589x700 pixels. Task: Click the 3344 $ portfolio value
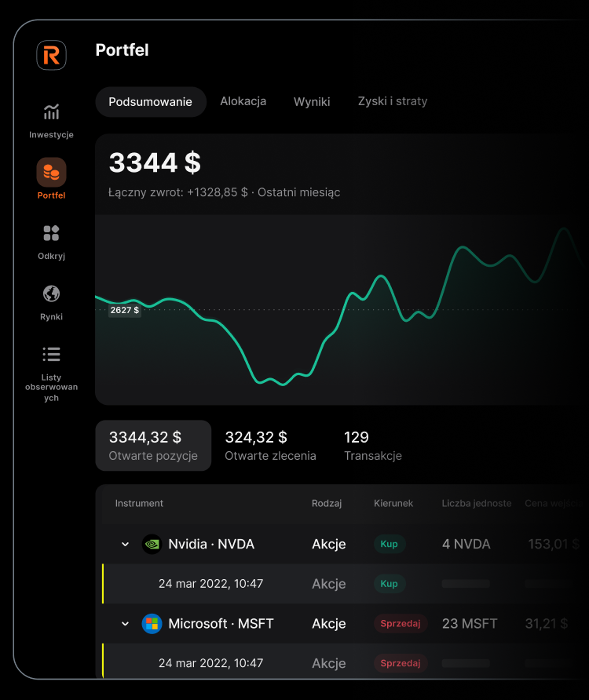tap(155, 162)
